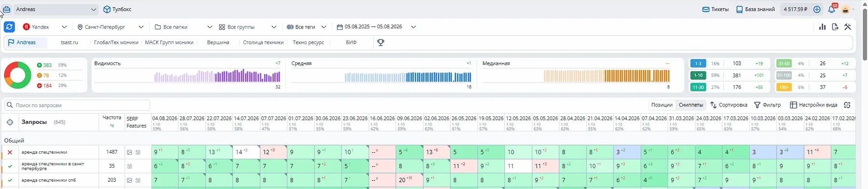Click the blue refresh positions icon

click(9, 27)
